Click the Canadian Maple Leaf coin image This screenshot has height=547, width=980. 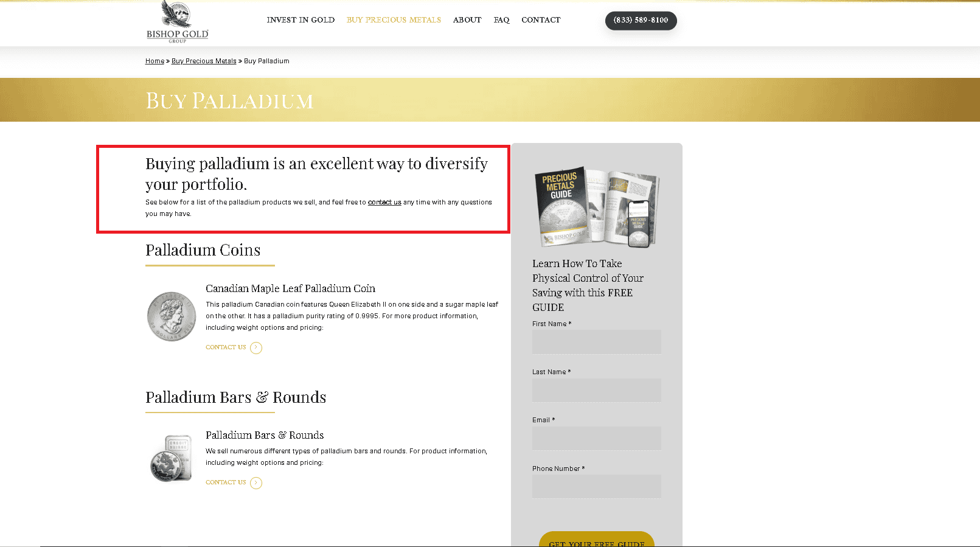(x=172, y=316)
